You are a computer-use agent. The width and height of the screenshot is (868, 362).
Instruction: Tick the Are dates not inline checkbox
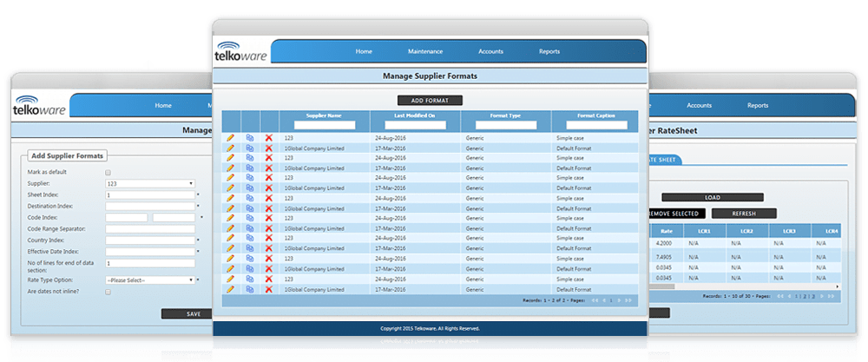[108, 292]
